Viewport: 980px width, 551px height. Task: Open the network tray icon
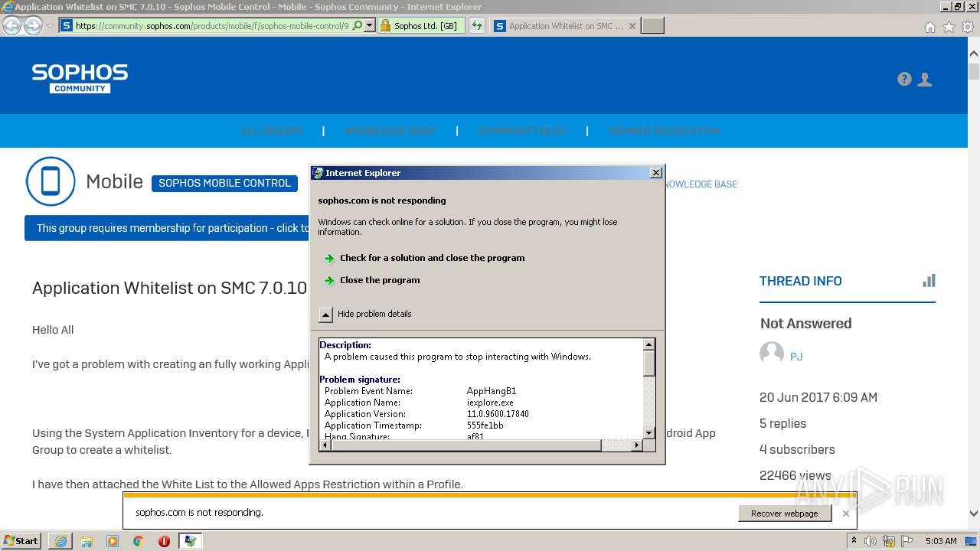coord(887,541)
